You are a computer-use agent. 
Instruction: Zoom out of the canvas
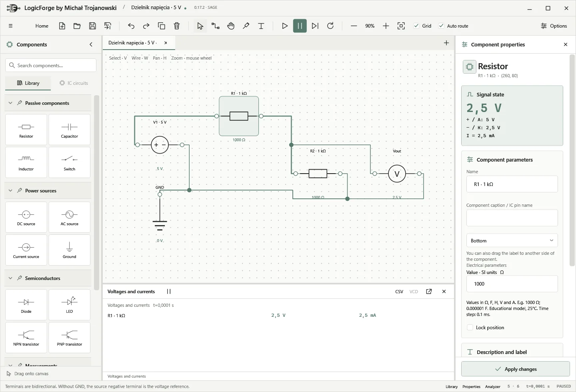[x=354, y=26]
